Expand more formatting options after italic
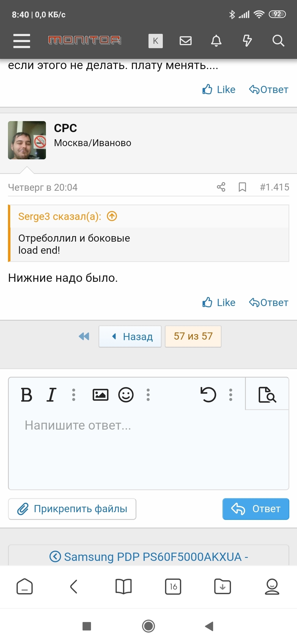This screenshot has height=644, width=297. coord(74,395)
